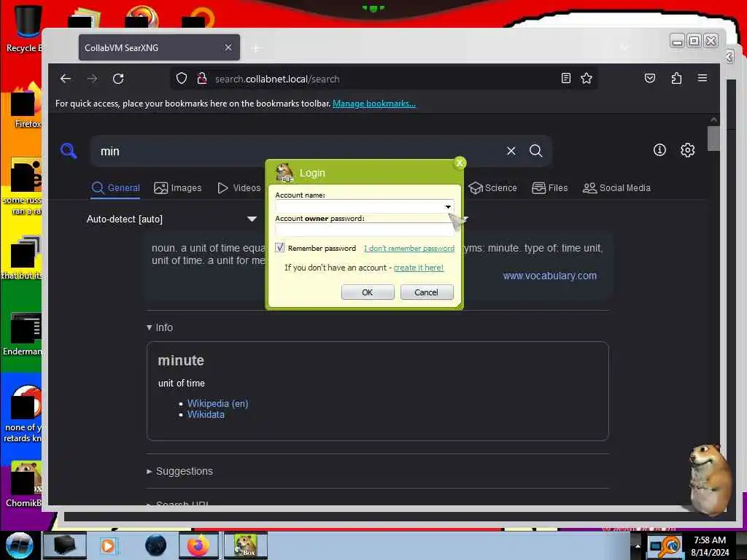
Task: Click OK in the Login dialog
Action: tap(368, 292)
